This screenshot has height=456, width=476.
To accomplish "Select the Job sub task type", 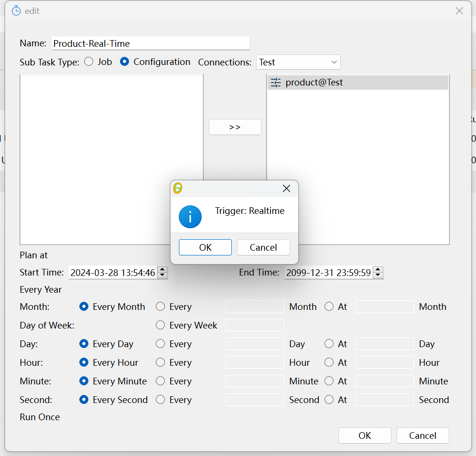I will pyautogui.click(x=88, y=62).
